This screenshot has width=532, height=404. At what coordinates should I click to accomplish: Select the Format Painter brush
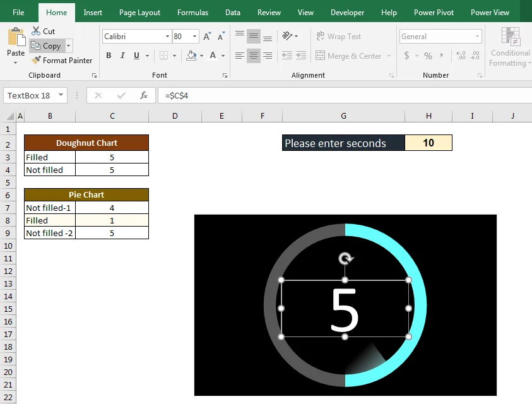coord(35,61)
